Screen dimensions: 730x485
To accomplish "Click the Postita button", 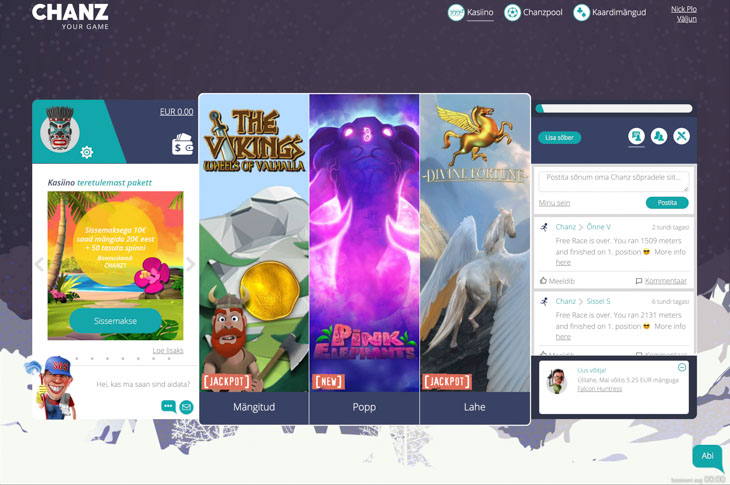I will point(667,203).
